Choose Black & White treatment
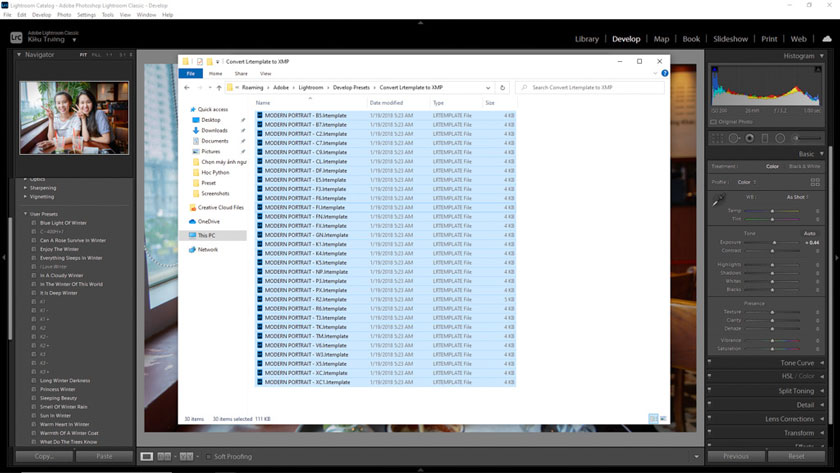Image resolution: width=840 pixels, height=473 pixels. click(804, 167)
